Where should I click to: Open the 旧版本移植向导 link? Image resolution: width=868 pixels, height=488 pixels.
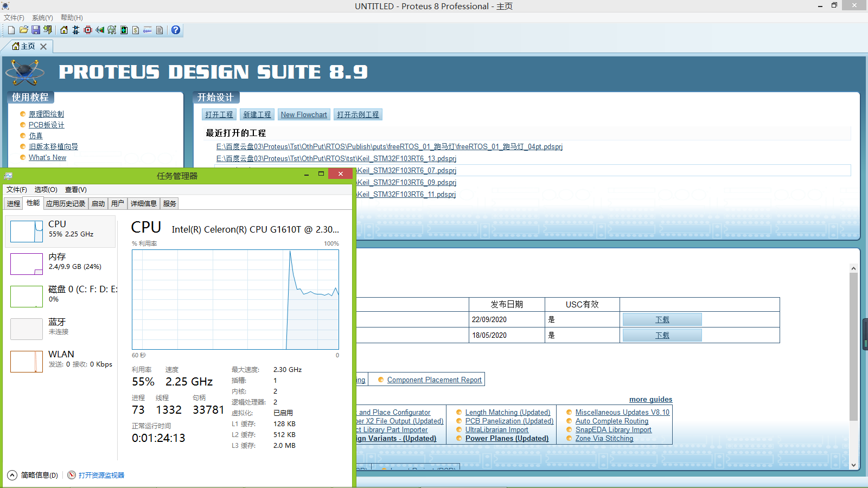point(53,146)
